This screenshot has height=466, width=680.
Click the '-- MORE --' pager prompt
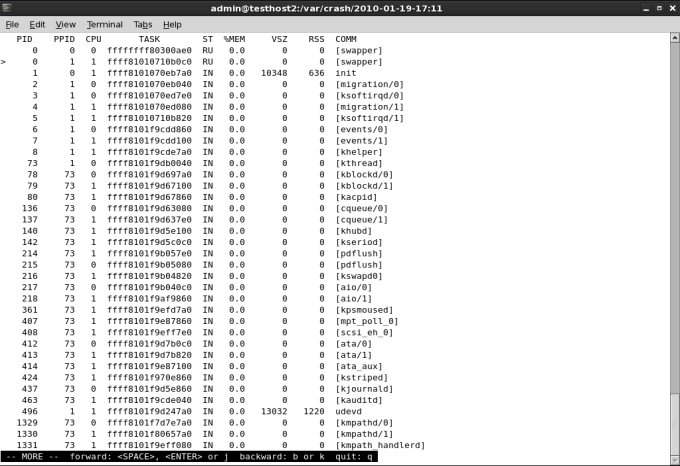click(x=32, y=456)
